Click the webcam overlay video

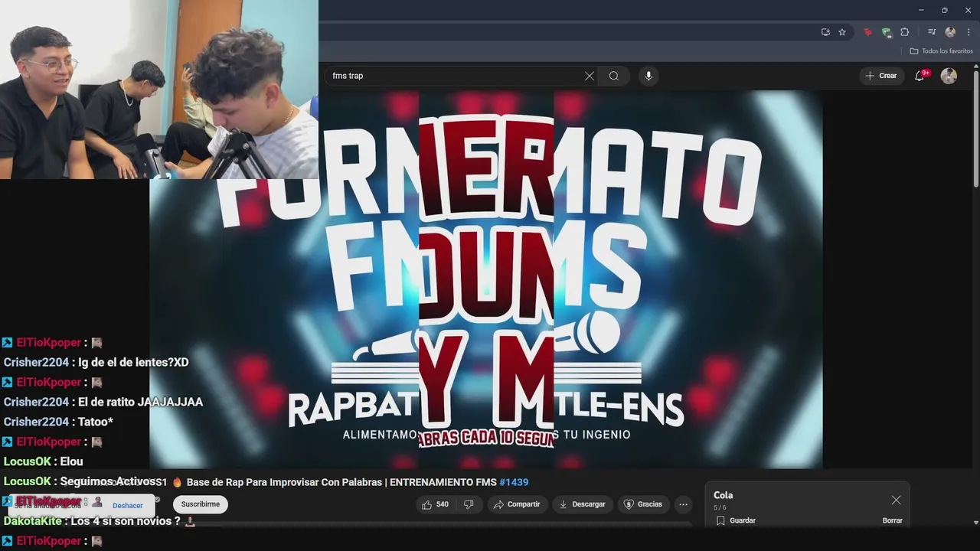tap(159, 90)
